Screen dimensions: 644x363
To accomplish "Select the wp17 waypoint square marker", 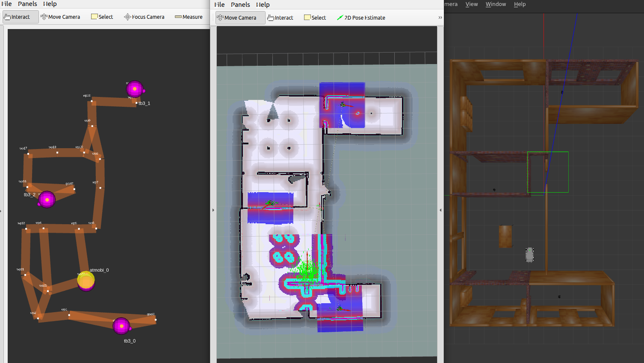I will click(29, 153).
